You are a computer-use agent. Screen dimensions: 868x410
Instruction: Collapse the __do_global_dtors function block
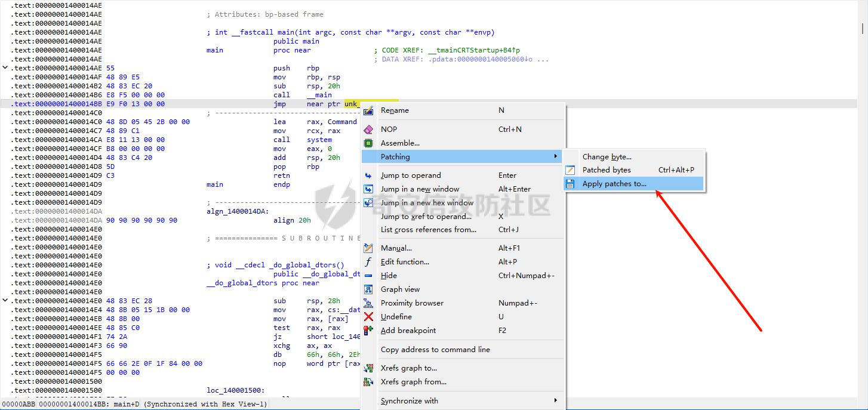point(5,301)
